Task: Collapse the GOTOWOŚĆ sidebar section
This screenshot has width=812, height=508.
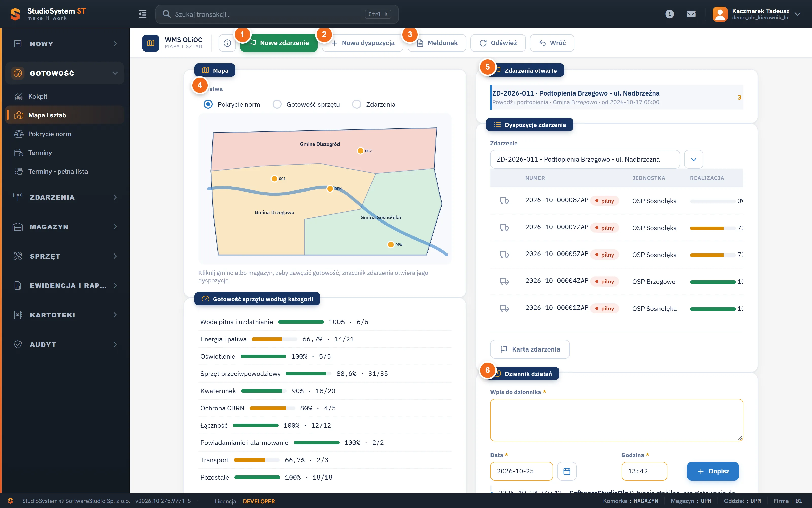Action: [x=65, y=73]
